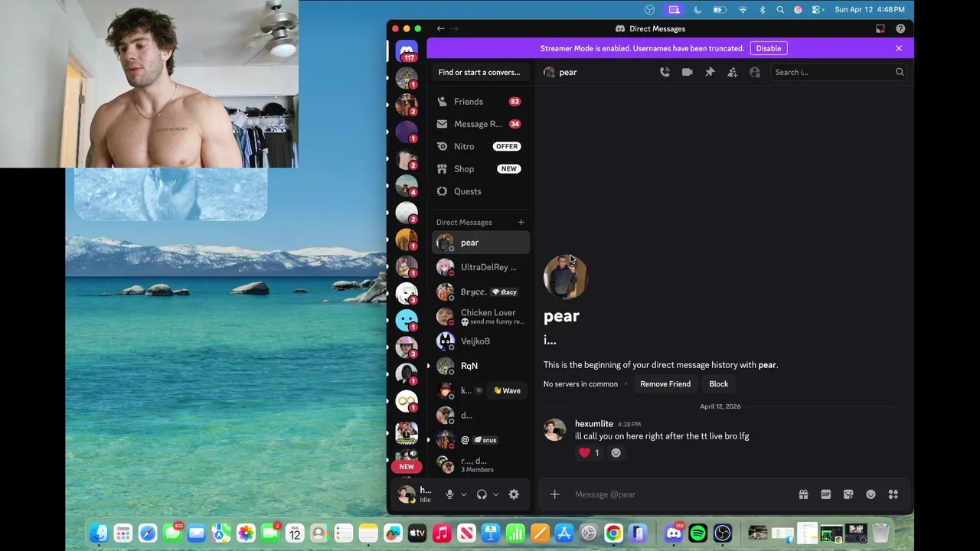Start a video call with pear

pos(687,72)
